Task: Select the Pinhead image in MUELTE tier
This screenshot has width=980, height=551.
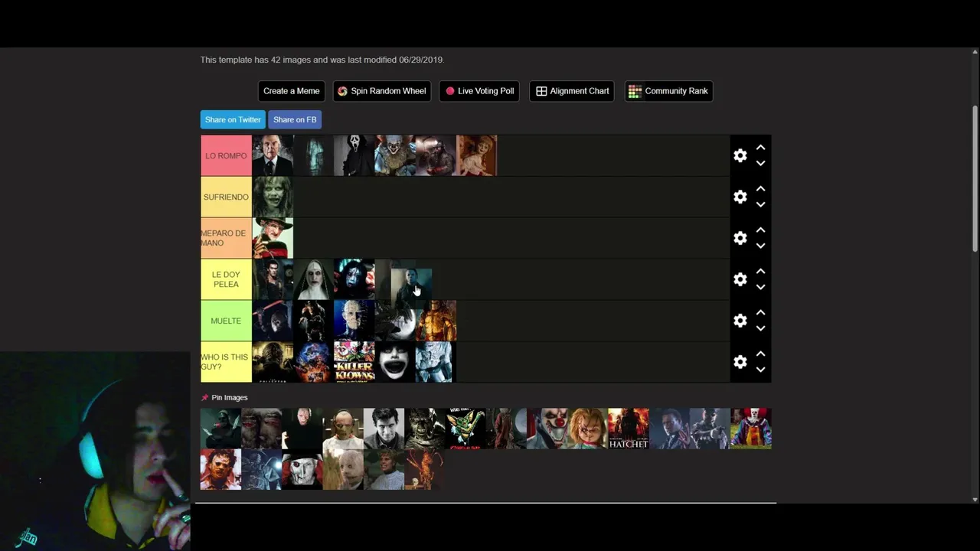Action: click(x=354, y=321)
